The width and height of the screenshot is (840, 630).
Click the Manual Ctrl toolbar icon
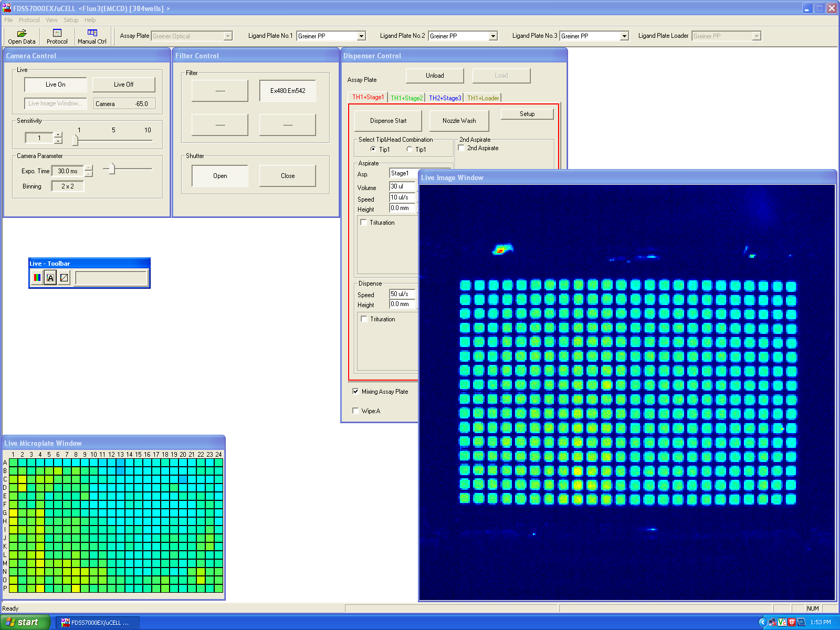point(92,33)
